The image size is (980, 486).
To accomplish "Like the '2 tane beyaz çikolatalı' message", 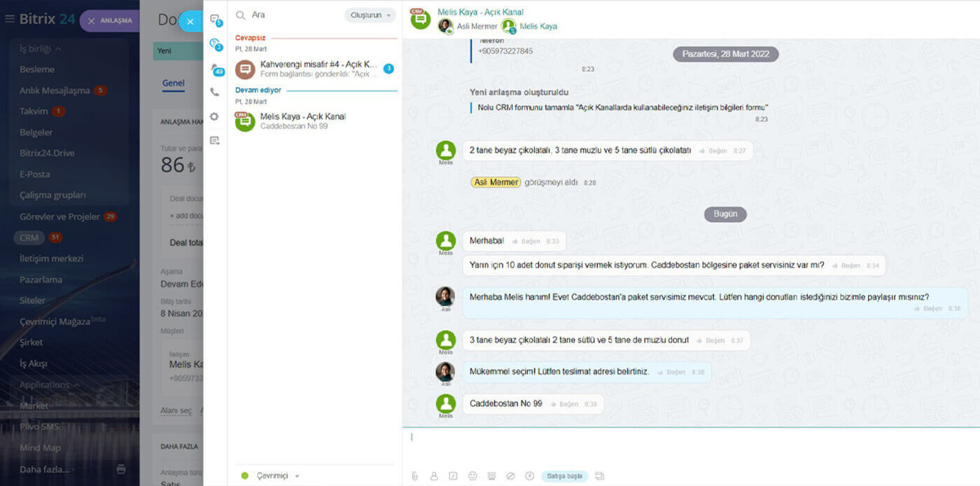I will (713, 151).
